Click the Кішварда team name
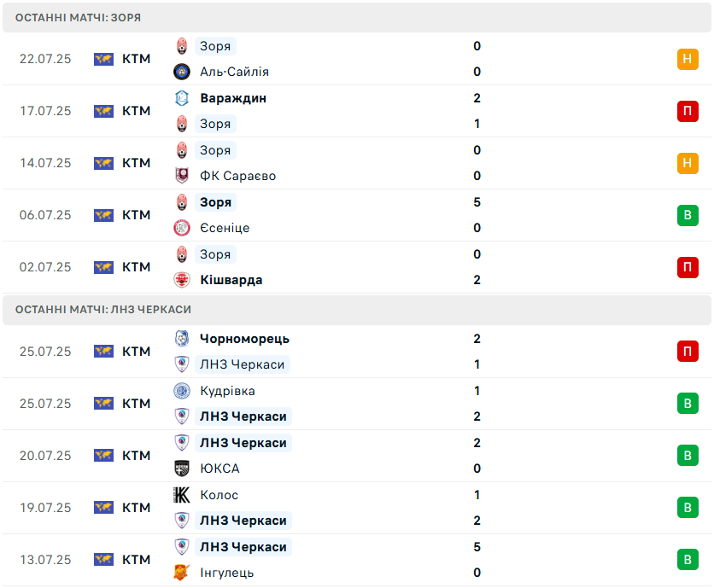Viewport: 714px width, 588px height. (231, 280)
